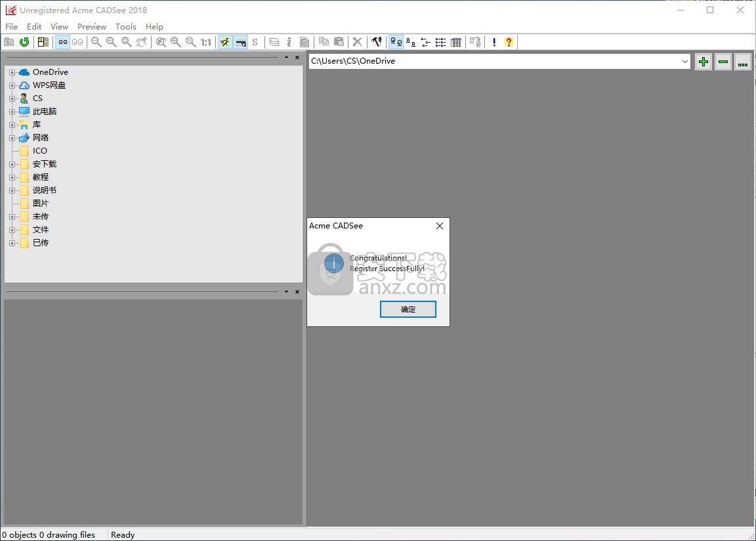Viewport: 756px width, 541px height.
Task: Collapse the folder tree panel with arrow
Action: (x=286, y=57)
